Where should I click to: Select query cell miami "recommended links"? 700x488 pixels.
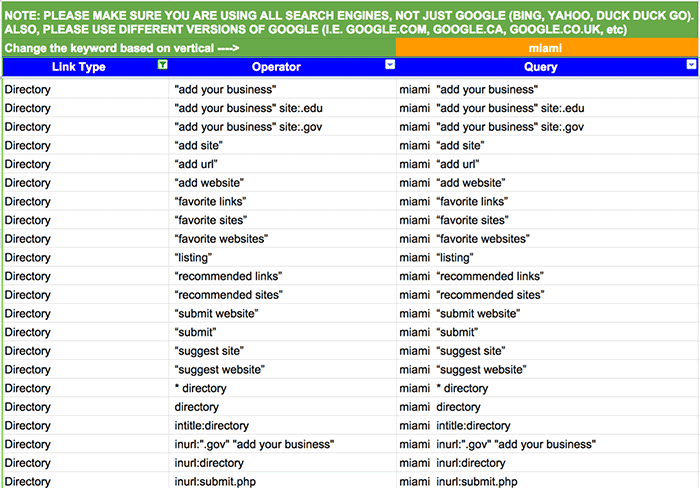pyautogui.click(x=547, y=276)
